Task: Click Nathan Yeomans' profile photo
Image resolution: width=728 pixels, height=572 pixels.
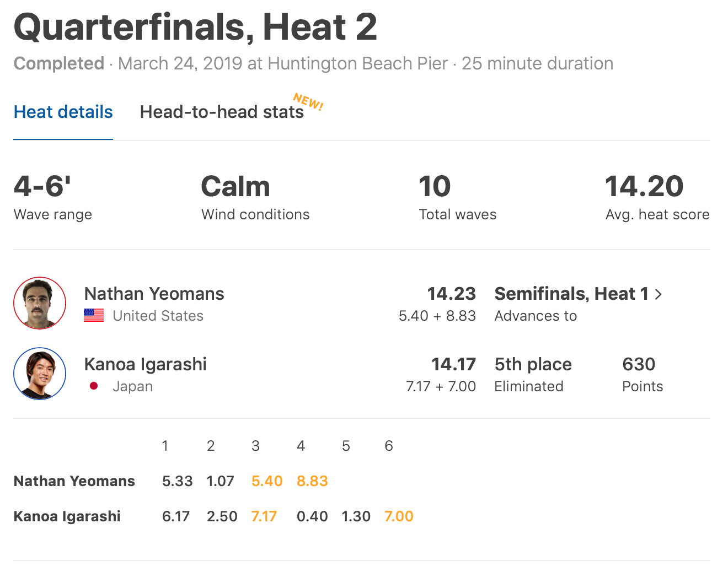Action: 40,303
